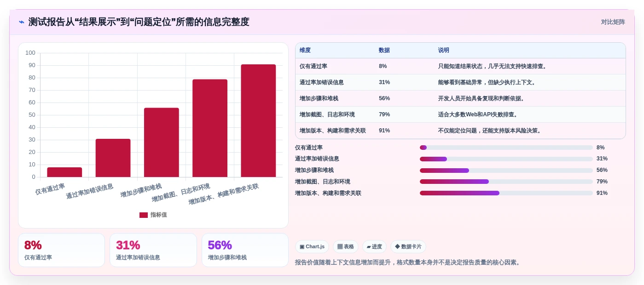Click the bar for 增加截图、日志和环境 in chart
Viewport: 644px width, 285px height.
210,128
